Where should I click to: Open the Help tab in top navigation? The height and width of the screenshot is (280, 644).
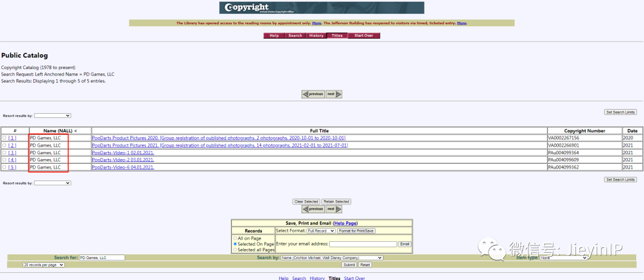274,36
